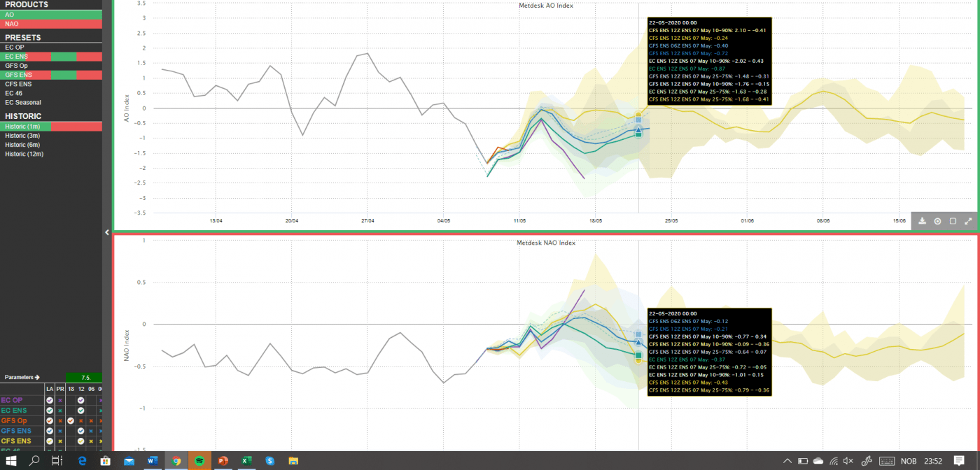Download the Metdesk AO Index chart

[922, 221]
